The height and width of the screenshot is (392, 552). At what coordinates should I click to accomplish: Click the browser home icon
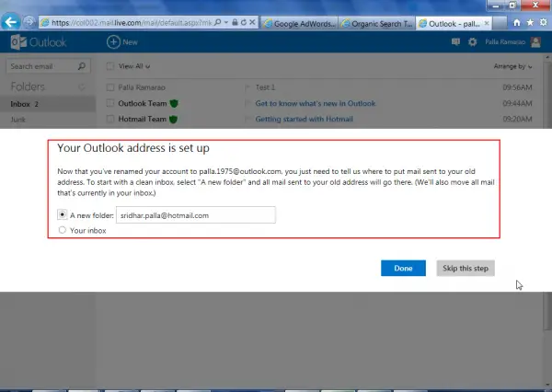[517, 20]
